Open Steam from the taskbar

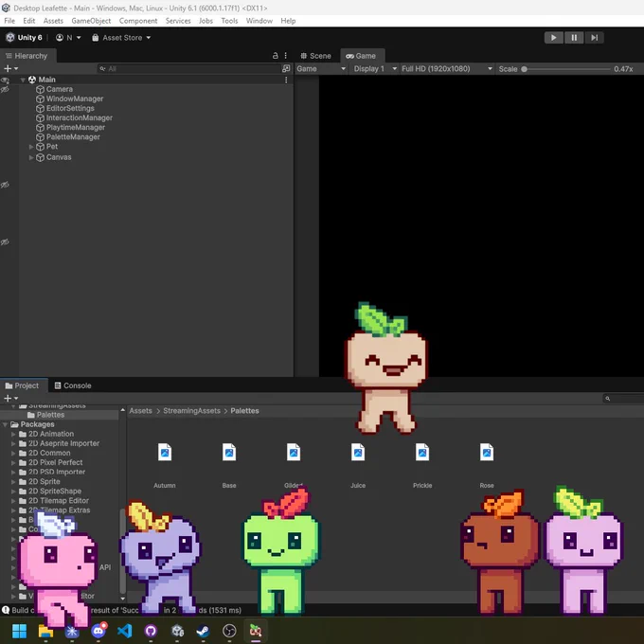click(203, 631)
